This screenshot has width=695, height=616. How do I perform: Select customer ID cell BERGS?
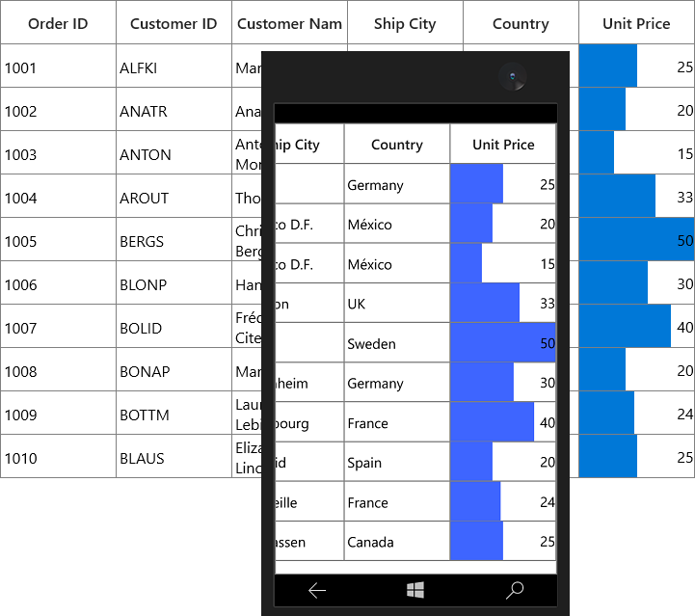coord(174,240)
